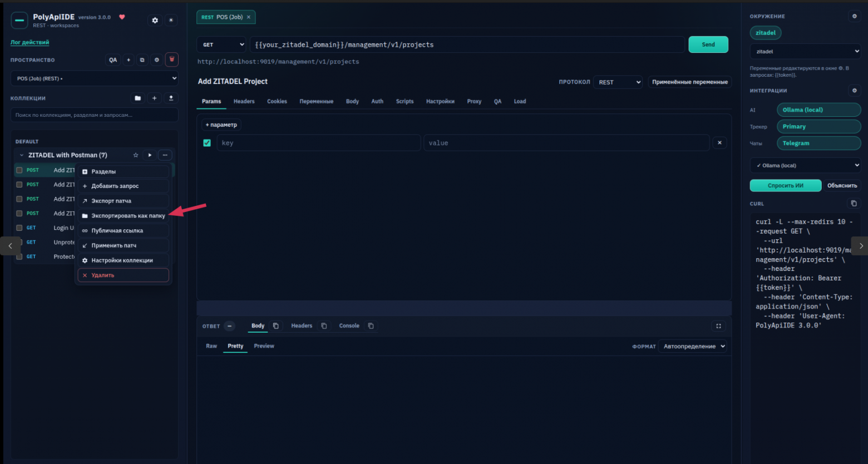This screenshot has width=868, height=464.
Task: Toggle light theme with sun icon
Action: click(171, 20)
